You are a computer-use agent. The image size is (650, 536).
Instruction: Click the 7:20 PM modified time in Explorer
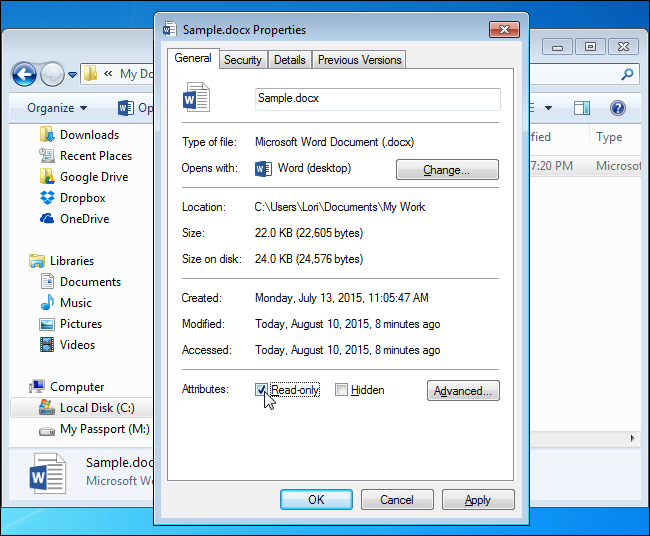coord(552,166)
